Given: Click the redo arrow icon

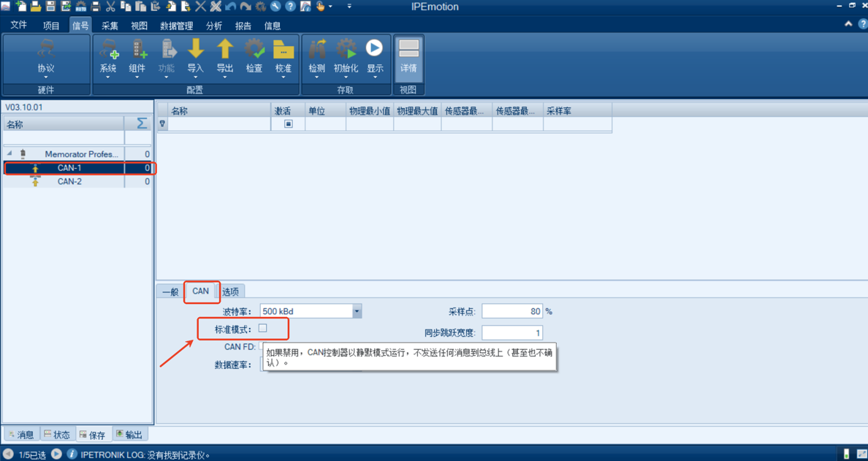Looking at the screenshot, I should point(245,6).
